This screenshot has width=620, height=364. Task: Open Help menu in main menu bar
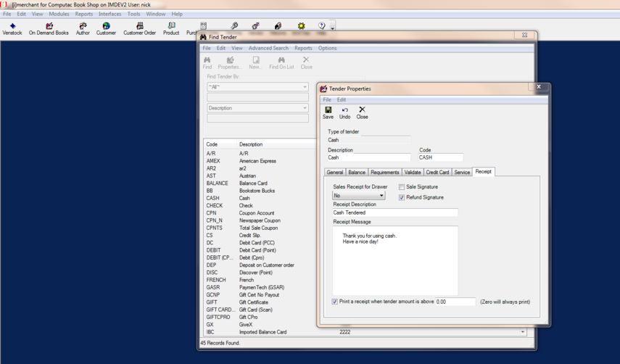pyautogui.click(x=177, y=14)
